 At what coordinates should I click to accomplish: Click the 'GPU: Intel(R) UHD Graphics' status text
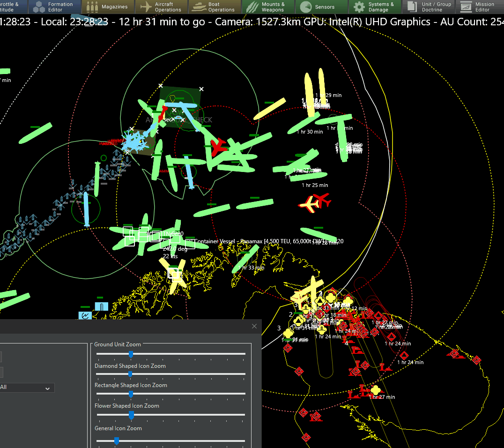tap(367, 22)
